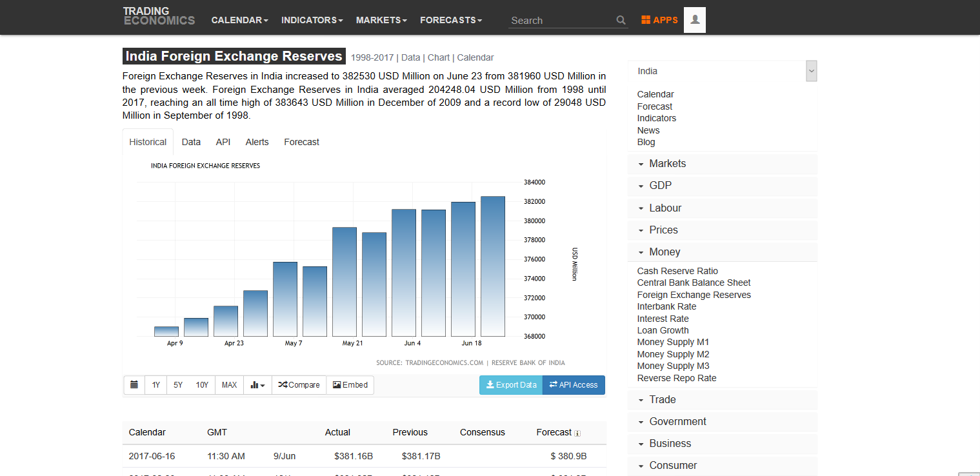Open Reverse Repo Rate link
Screen dimensions: 980x476
click(677, 378)
